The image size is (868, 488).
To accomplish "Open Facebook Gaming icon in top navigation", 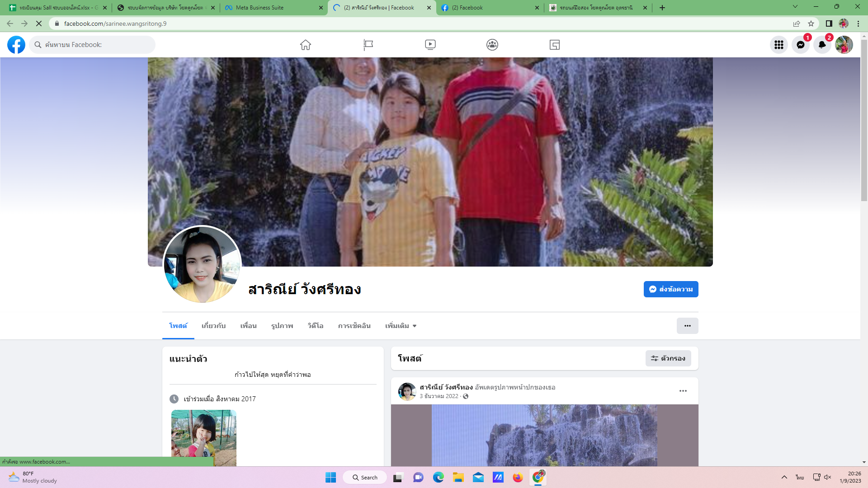I will [554, 45].
